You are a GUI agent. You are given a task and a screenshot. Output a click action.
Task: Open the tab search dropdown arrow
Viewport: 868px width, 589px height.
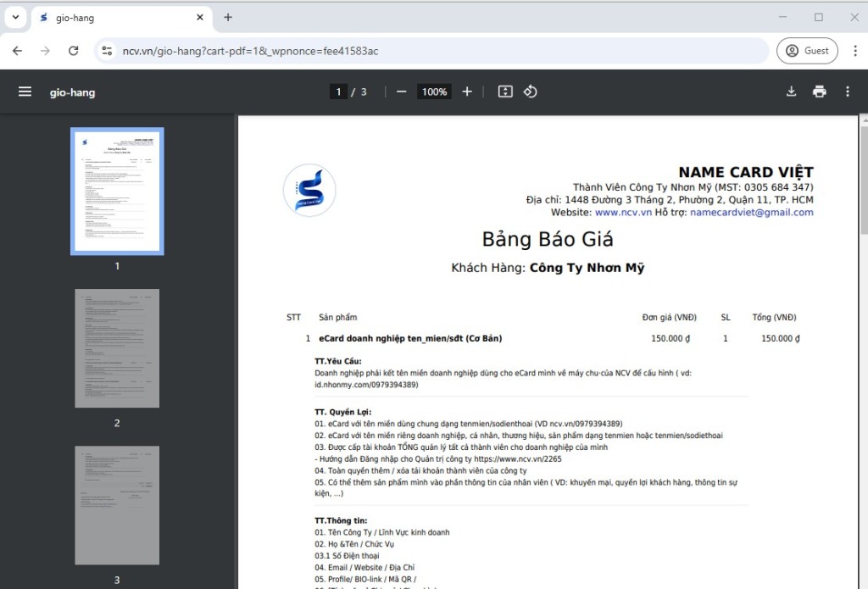point(15,17)
